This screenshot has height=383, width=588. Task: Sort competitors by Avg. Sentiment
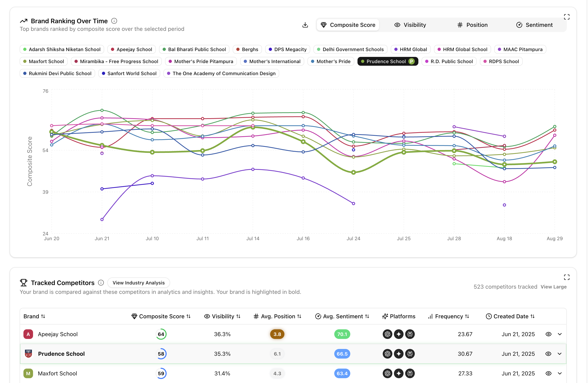pyautogui.click(x=342, y=316)
